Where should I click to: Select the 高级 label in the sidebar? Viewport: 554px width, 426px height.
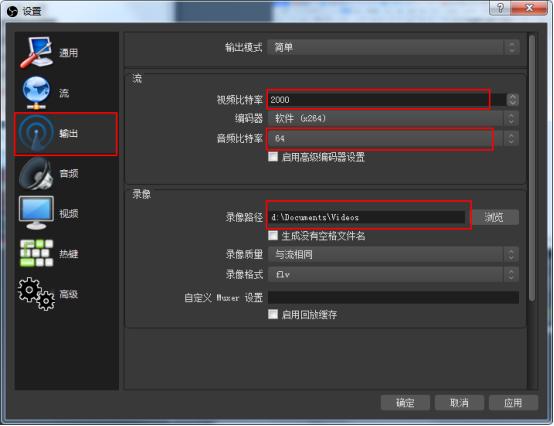pos(69,294)
